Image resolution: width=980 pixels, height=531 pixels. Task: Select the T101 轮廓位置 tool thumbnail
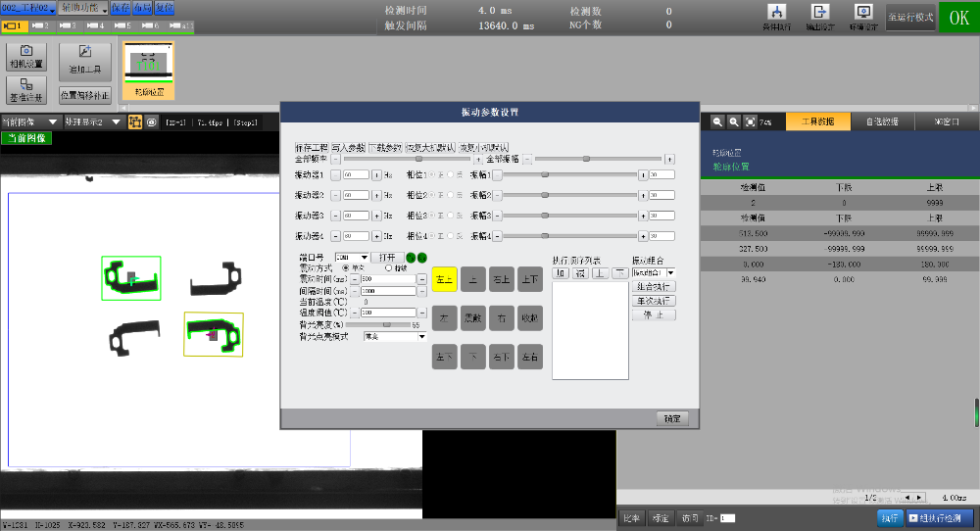(x=150, y=71)
